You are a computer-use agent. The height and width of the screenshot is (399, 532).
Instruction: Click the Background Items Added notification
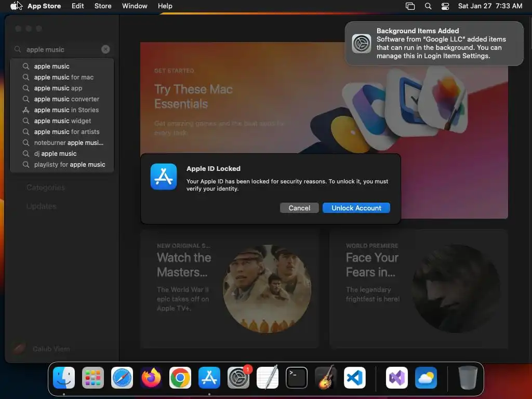coord(434,44)
